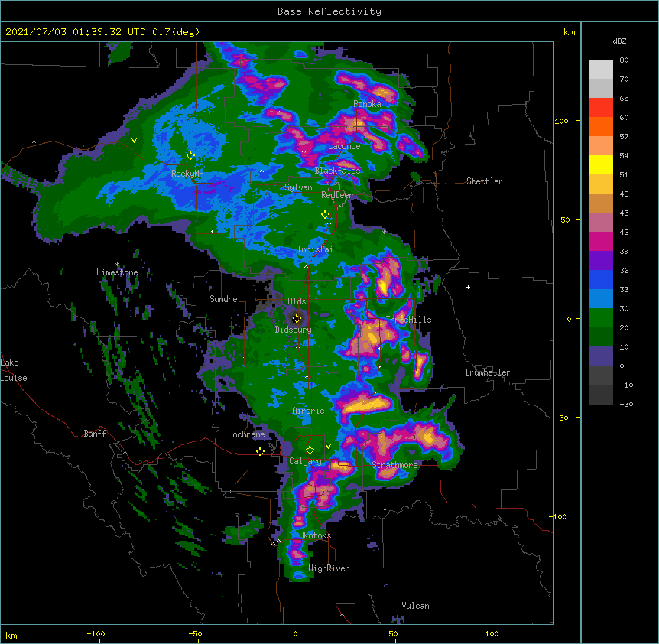Click the Airdrie city label
Image resolution: width=659 pixels, height=644 pixels.
tap(309, 411)
